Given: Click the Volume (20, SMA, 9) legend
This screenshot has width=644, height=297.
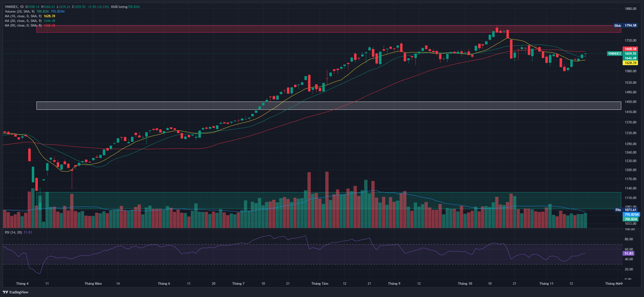Looking at the screenshot, I should [19, 11].
